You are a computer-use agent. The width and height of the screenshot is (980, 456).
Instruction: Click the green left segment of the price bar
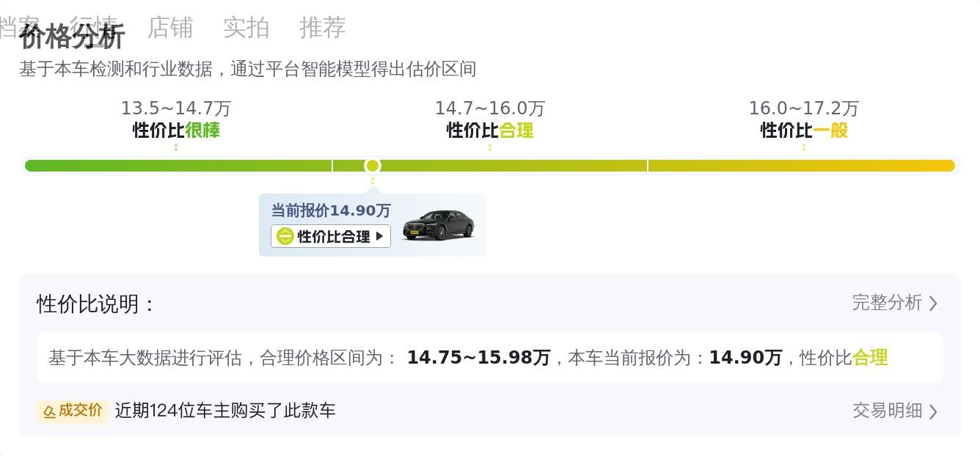pyautogui.click(x=176, y=166)
